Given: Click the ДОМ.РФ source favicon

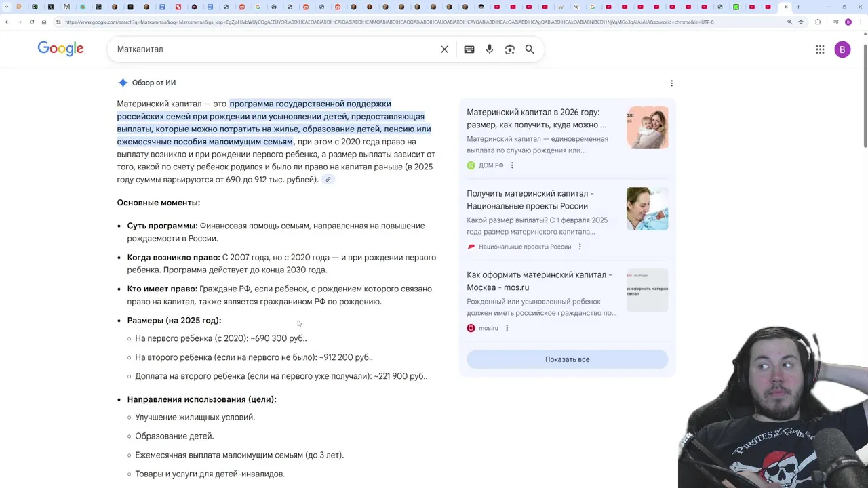Looking at the screenshot, I should (x=471, y=165).
